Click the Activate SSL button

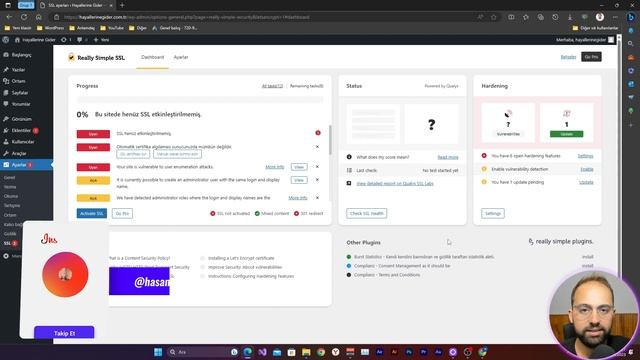(x=91, y=213)
